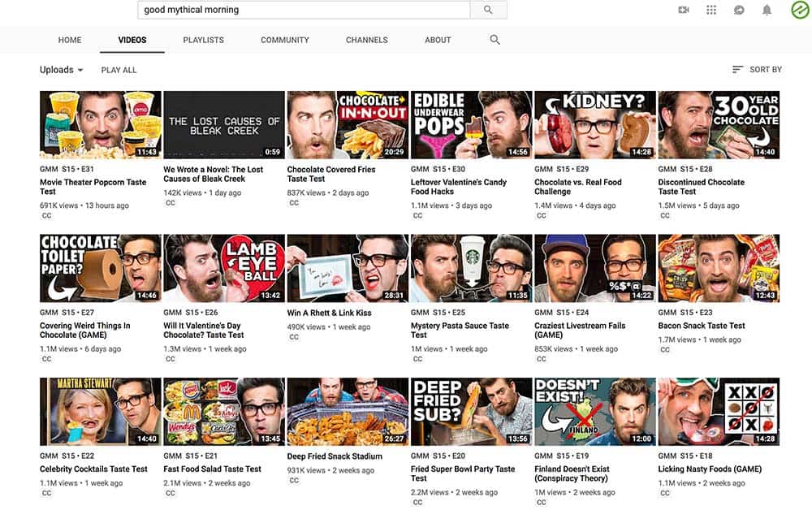This screenshot has width=812, height=510.
Task: Open Chocolate Covered Fries Taste Test title
Action: 331,174
